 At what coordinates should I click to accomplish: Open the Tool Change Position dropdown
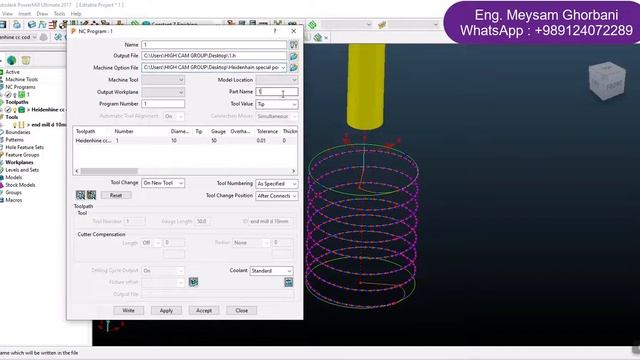(277, 196)
